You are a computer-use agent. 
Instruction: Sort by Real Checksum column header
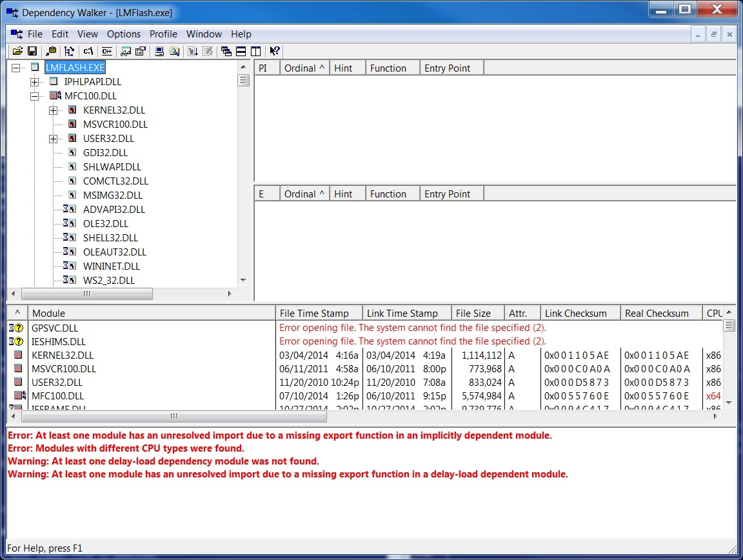(x=662, y=314)
